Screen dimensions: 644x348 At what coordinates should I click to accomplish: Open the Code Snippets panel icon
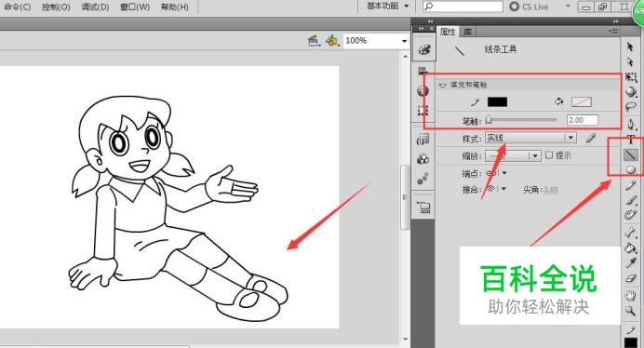pyautogui.click(x=423, y=140)
